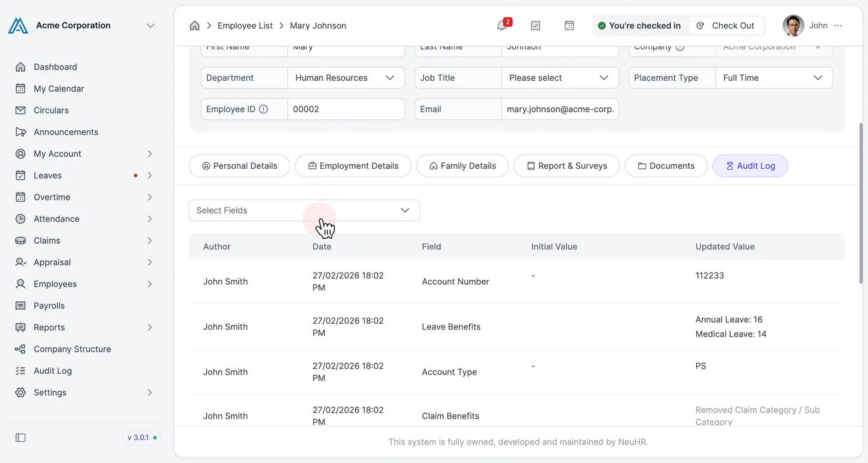Click the page vertical scrollbar
868x463 pixels.
pyautogui.click(x=861, y=203)
